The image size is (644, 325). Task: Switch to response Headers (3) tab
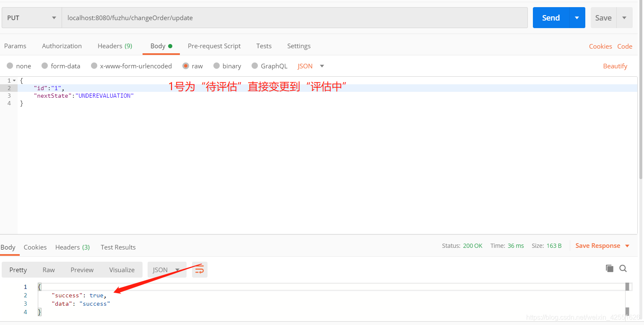click(73, 247)
